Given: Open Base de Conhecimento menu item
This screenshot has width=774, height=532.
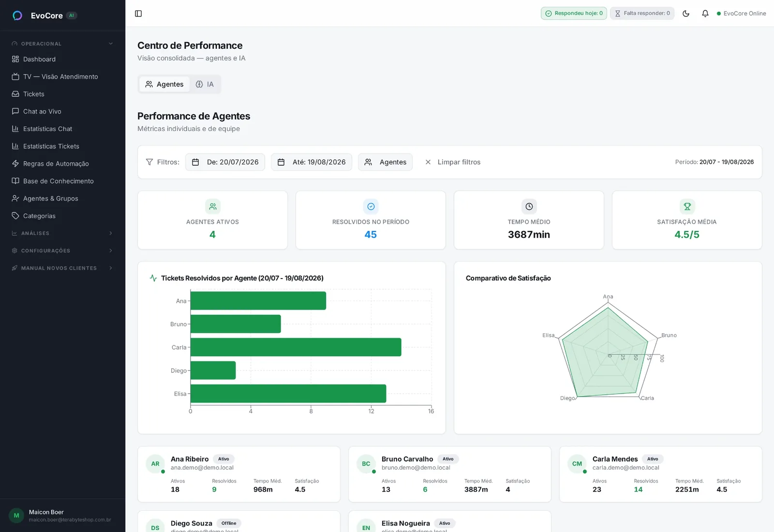Looking at the screenshot, I should 62,181.
